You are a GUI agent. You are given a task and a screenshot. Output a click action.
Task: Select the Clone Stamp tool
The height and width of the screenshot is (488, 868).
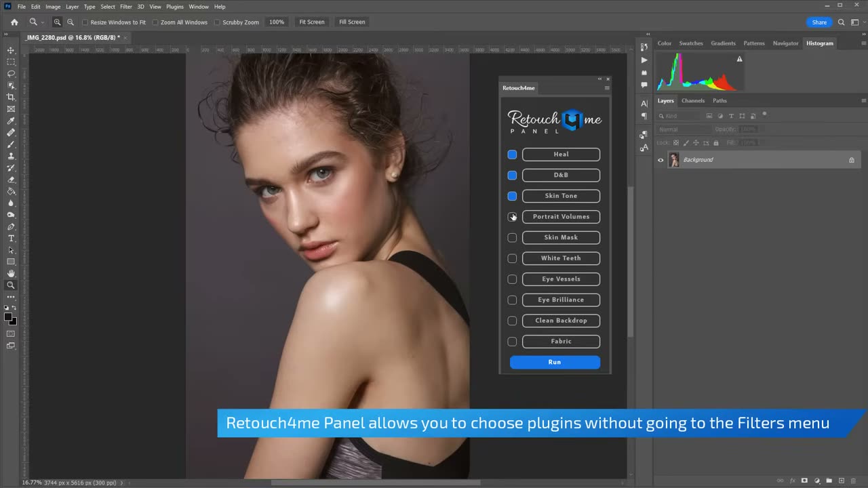tap(11, 156)
